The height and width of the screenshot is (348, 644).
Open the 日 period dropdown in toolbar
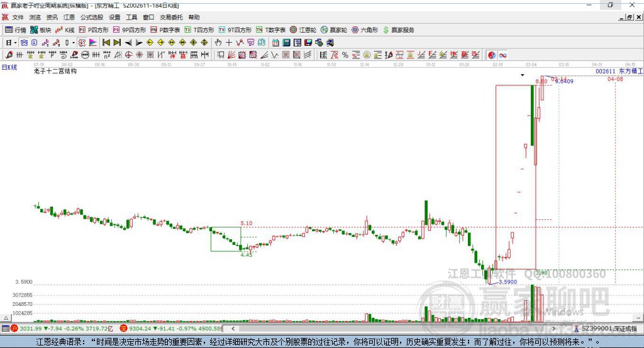9,43
